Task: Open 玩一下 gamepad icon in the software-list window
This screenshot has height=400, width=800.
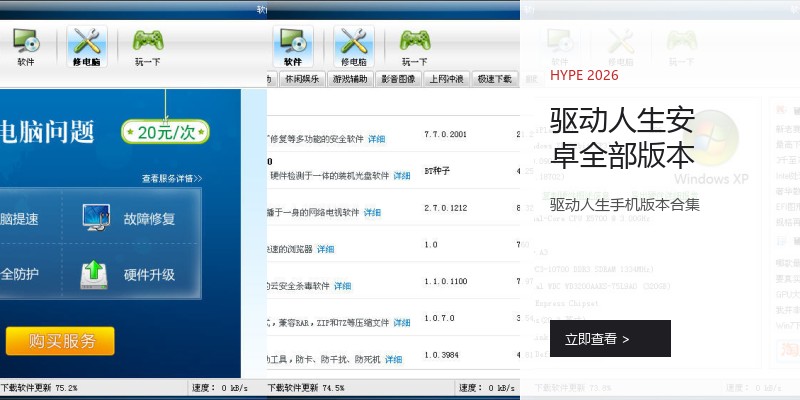Action: (414, 46)
